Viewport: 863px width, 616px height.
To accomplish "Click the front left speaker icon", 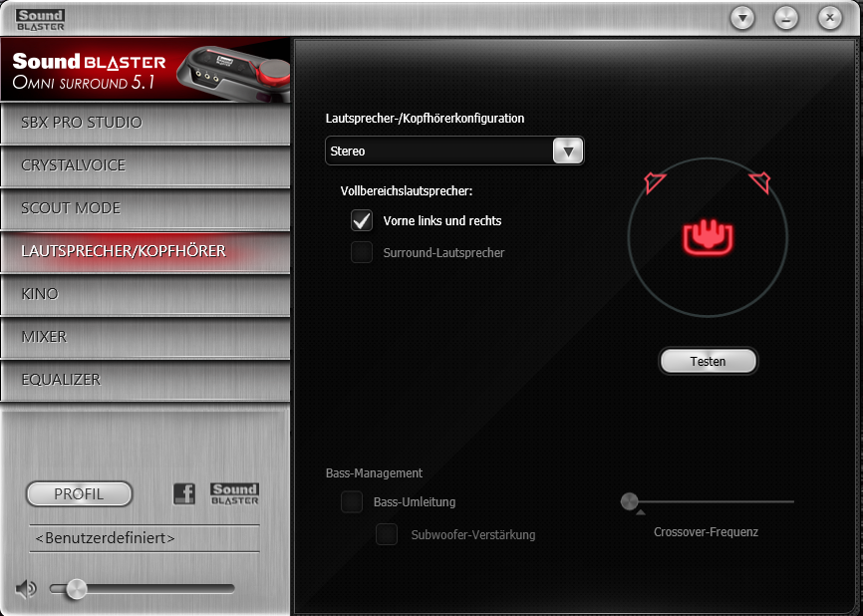I will [655, 182].
